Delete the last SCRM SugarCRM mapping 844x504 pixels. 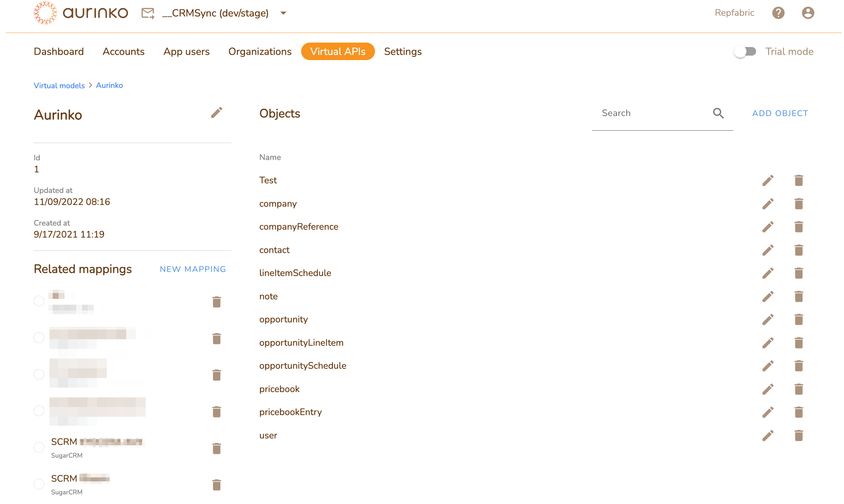[216, 485]
